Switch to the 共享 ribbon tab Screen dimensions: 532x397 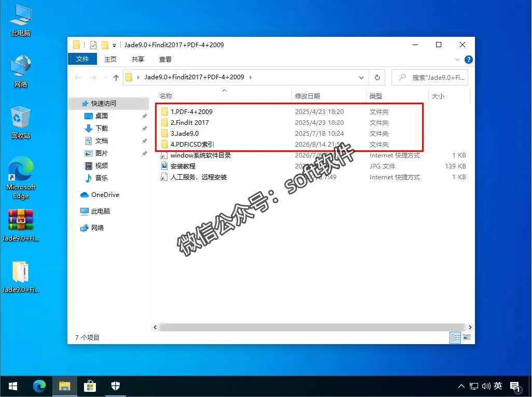[138, 59]
